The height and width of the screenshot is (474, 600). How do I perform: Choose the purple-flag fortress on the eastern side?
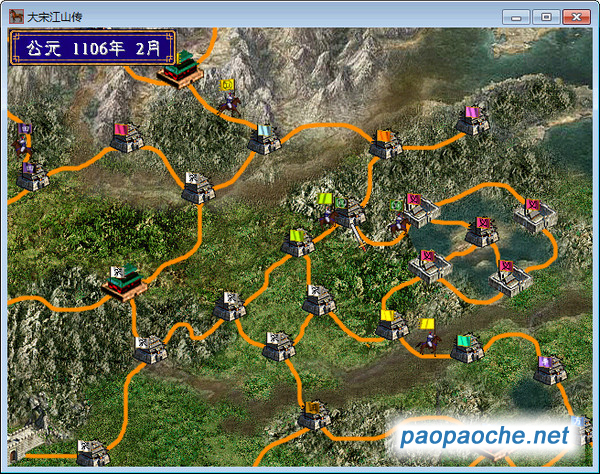tap(550, 370)
